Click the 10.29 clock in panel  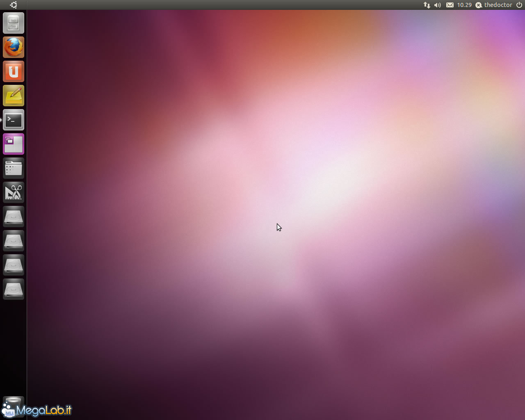pyautogui.click(x=464, y=5)
